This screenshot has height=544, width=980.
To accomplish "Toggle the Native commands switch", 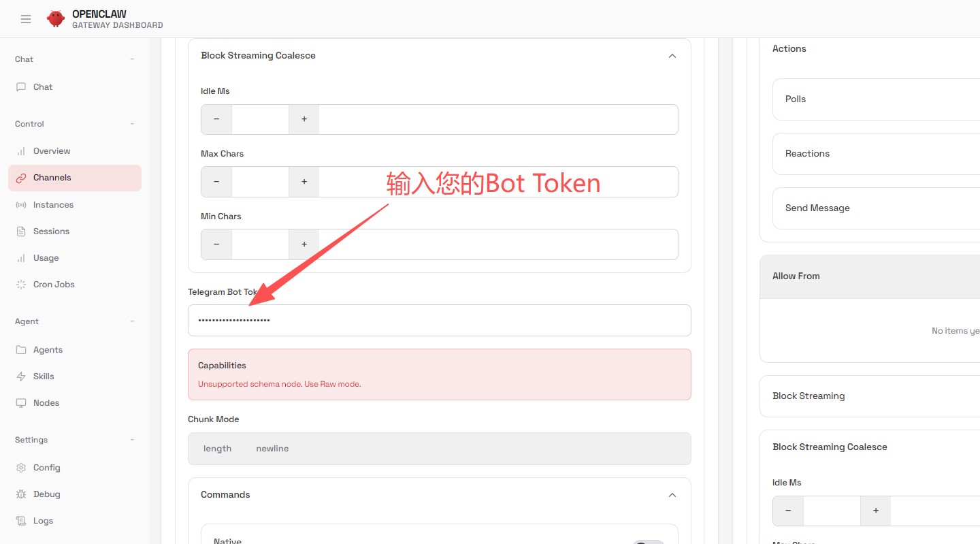I will (648, 542).
